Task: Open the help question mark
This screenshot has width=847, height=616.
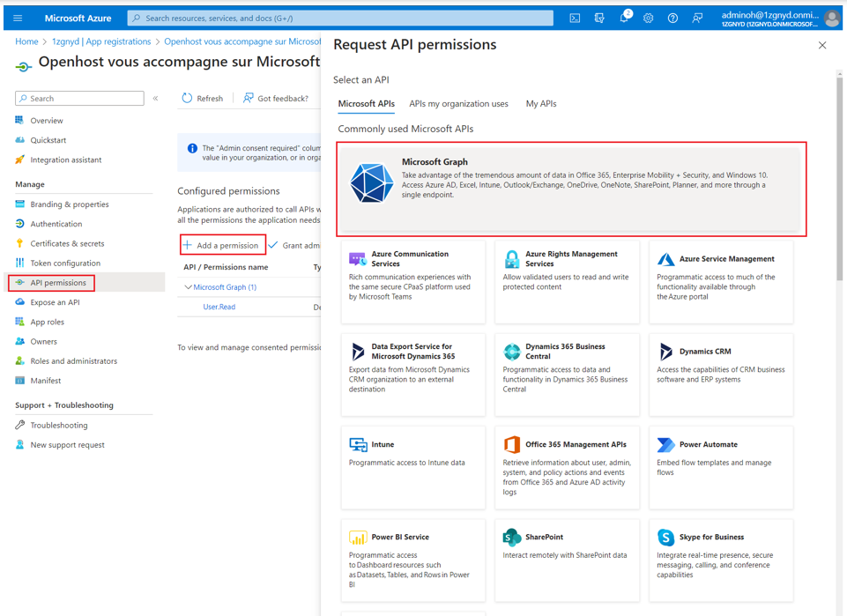Action: [x=672, y=19]
